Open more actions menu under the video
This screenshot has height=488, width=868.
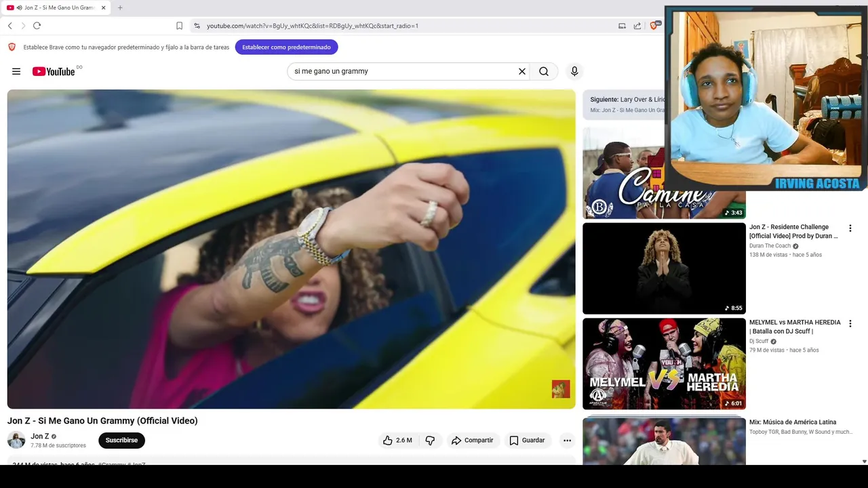[x=567, y=441]
